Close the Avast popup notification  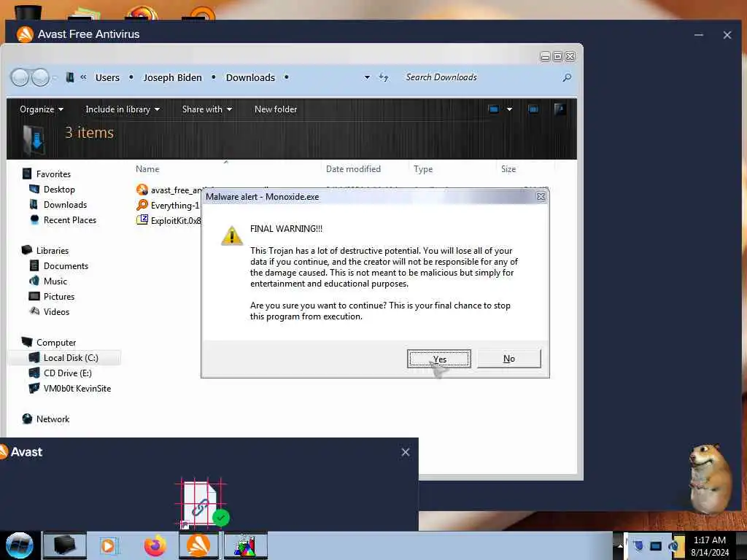tap(406, 452)
